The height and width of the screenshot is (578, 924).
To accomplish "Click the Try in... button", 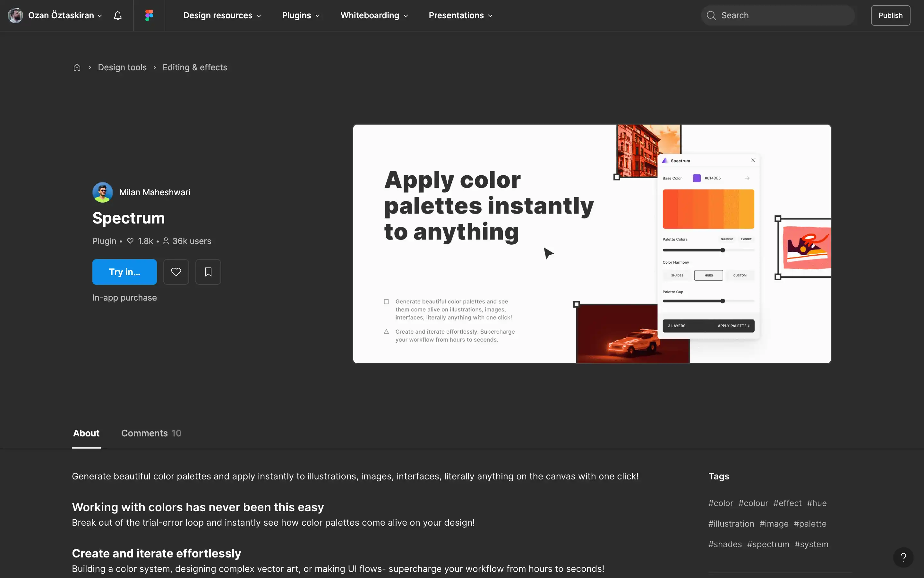I will click(x=124, y=272).
